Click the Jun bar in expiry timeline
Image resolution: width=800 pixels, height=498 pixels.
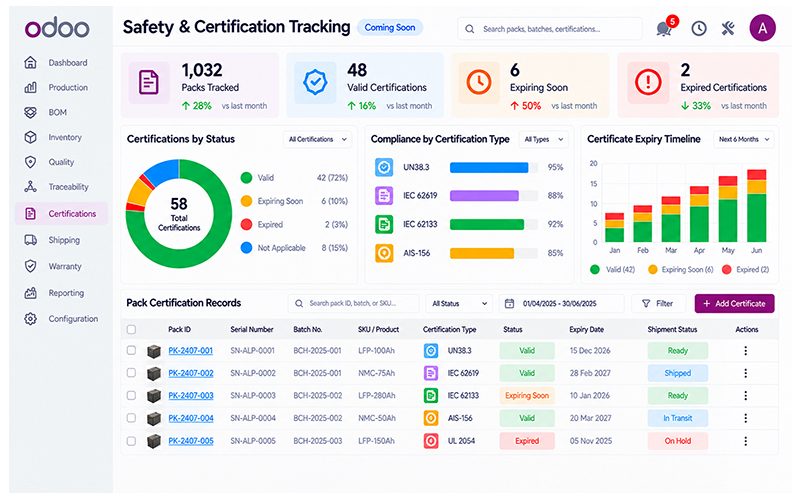coord(757,206)
